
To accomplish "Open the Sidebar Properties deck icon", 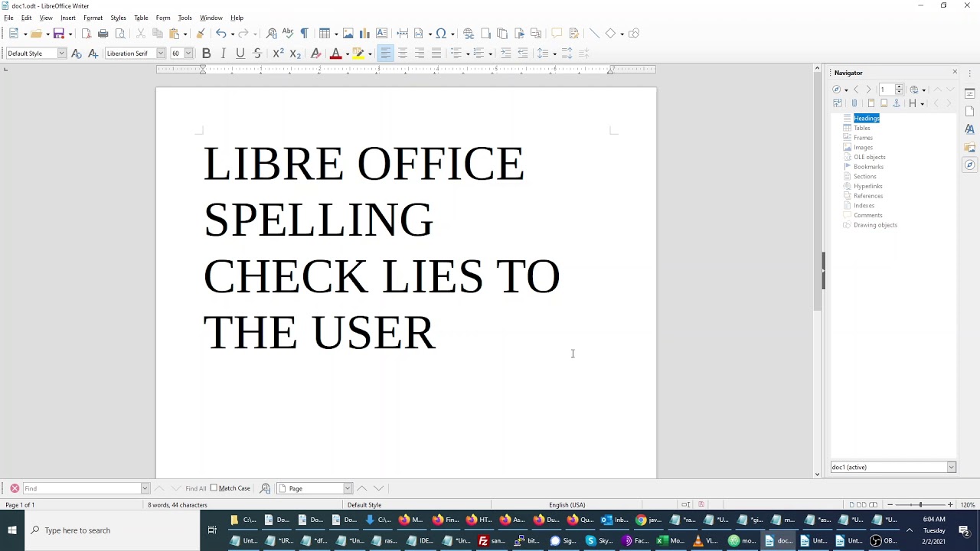I will coord(970,93).
